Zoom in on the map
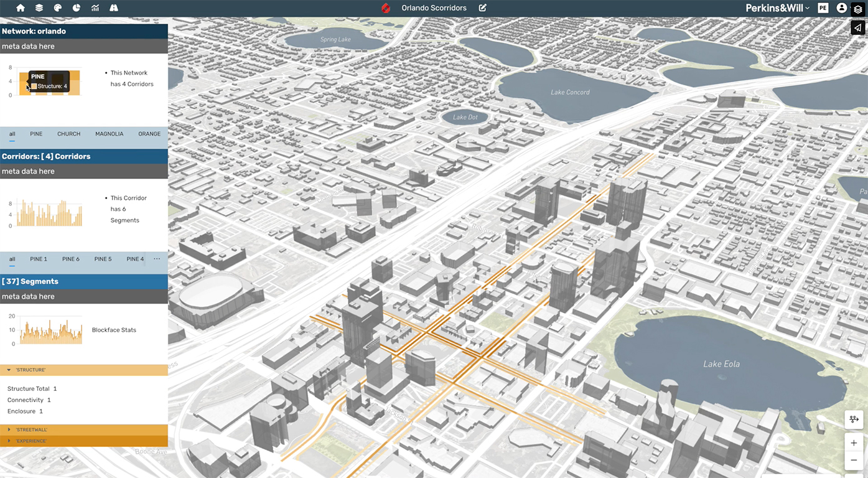 (x=853, y=443)
